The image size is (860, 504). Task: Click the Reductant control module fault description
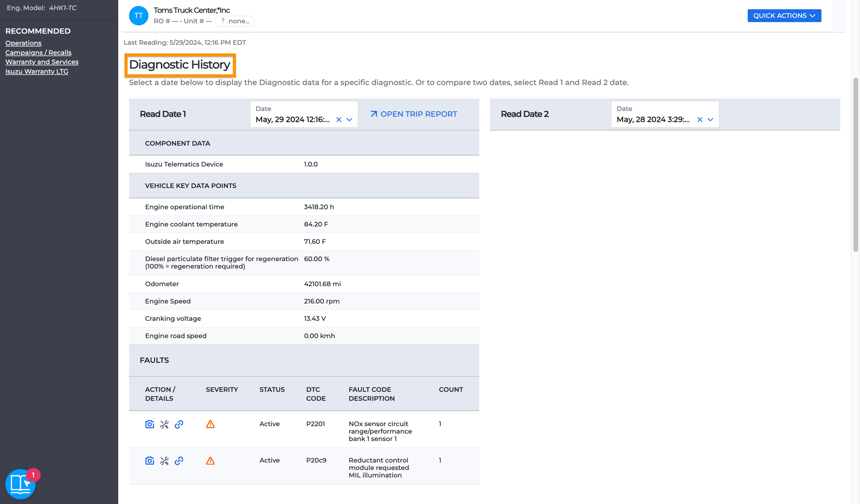pyautogui.click(x=378, y=468)
